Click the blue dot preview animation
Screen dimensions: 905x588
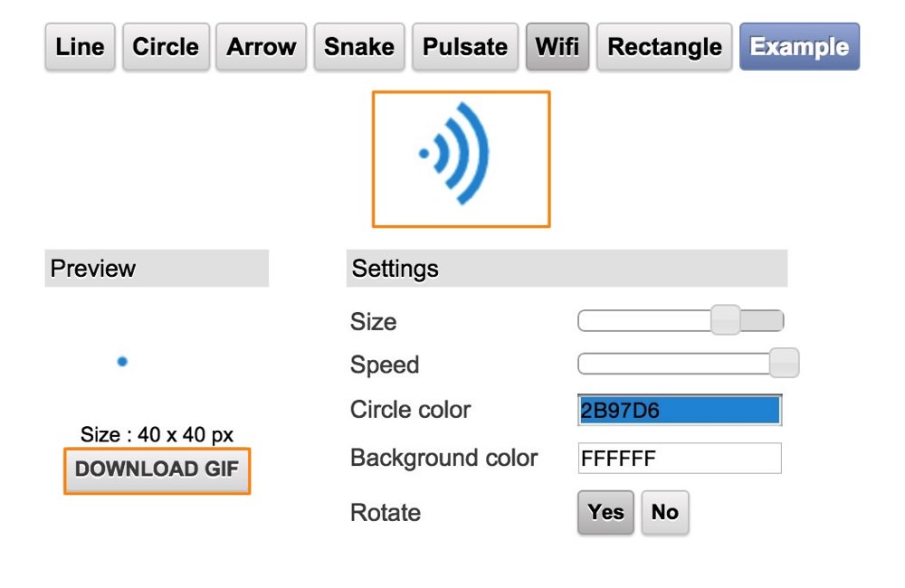pos(122,362)
